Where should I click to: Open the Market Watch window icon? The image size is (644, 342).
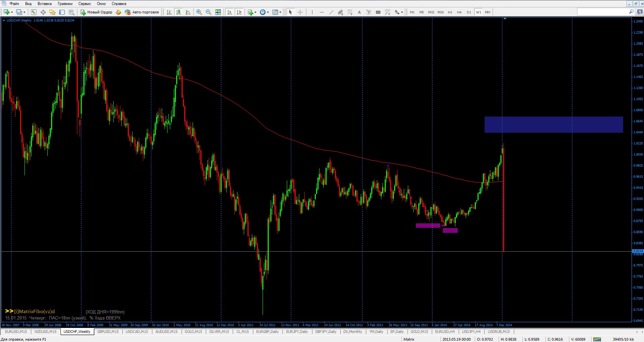coord(34,12)
